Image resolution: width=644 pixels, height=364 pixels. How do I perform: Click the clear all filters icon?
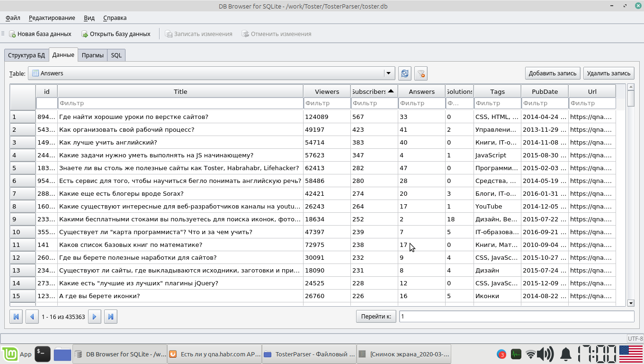[x=421, y=73]
